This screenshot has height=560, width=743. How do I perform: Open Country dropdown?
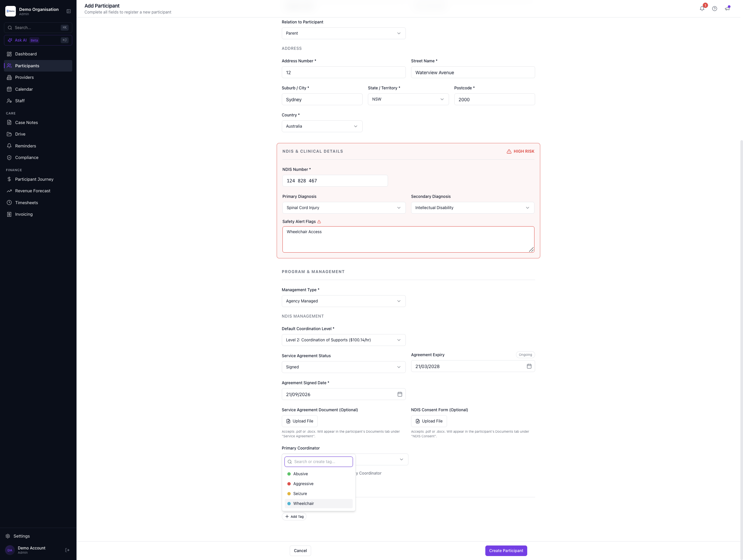[322, 126]
